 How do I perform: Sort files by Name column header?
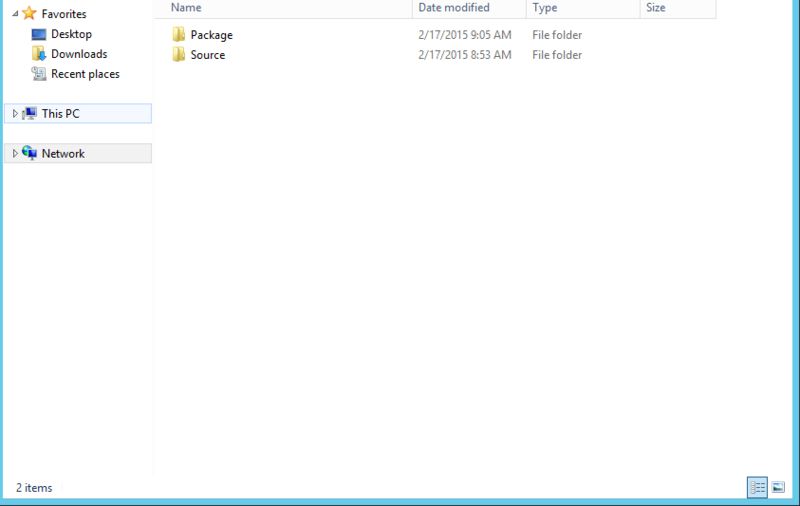[186, 8]
